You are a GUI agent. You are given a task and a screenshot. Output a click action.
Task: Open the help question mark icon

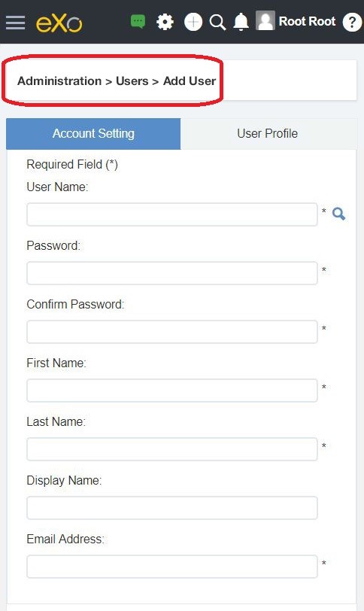(x=352, y=23)
